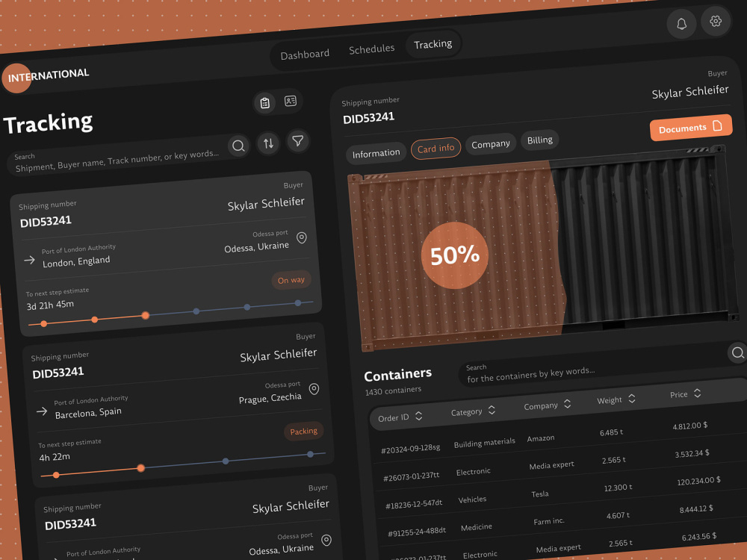Click arrow icon beside Barcelona, Spain

(x=42, y=411)
